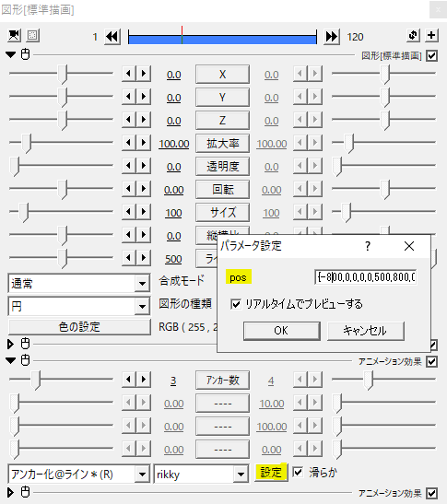
Task: Toggle the 滑らか checkbox
Action: click(298, 472)
